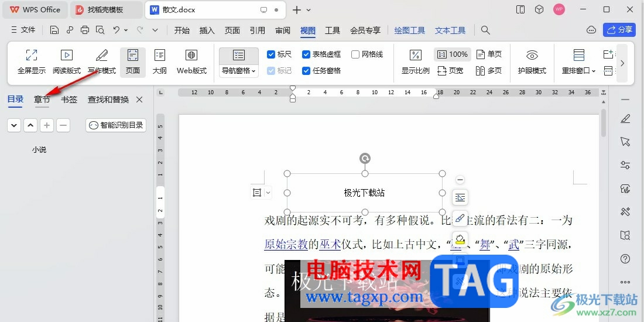The width and height of the screenshot is (644, 322).
Task: Open text wrap layout option beside text box
Action: 460,197
